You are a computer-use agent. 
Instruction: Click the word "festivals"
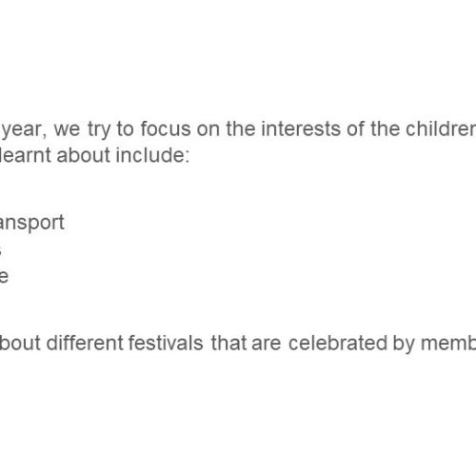pos(166,343)
